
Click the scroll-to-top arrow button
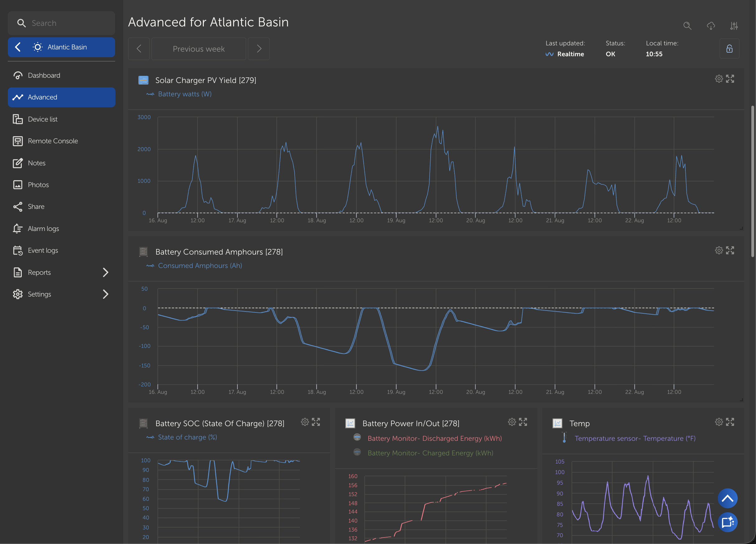click(727, 498)
